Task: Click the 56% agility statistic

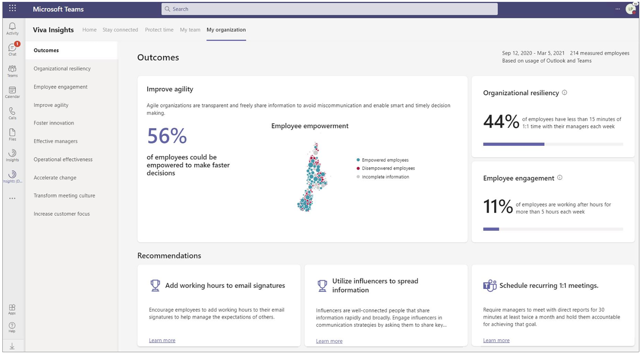Action: [x=167, y=136]
